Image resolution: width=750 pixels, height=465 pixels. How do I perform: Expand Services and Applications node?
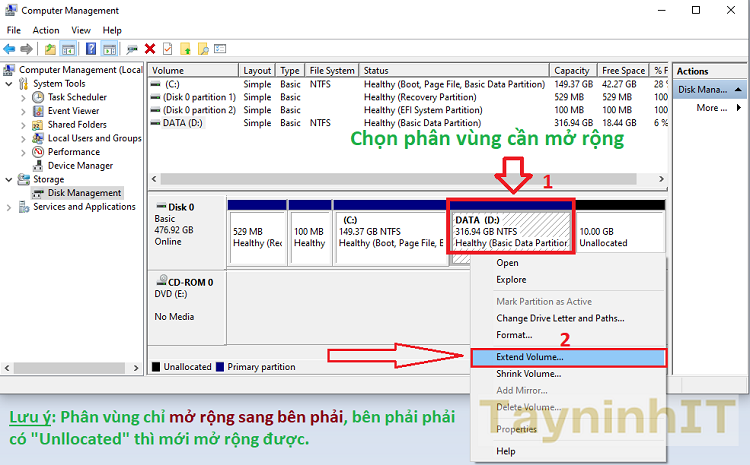[10, 207]
